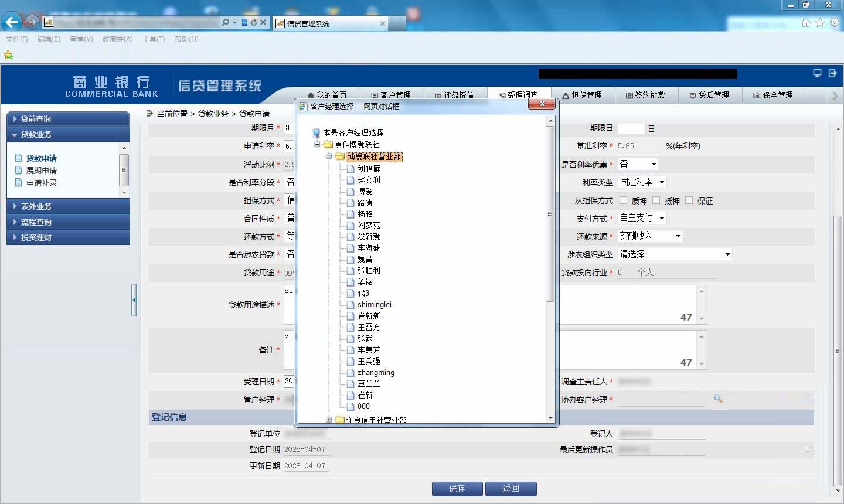Open the 涉农组织类型 请选择 dropdown

point(675,254)
